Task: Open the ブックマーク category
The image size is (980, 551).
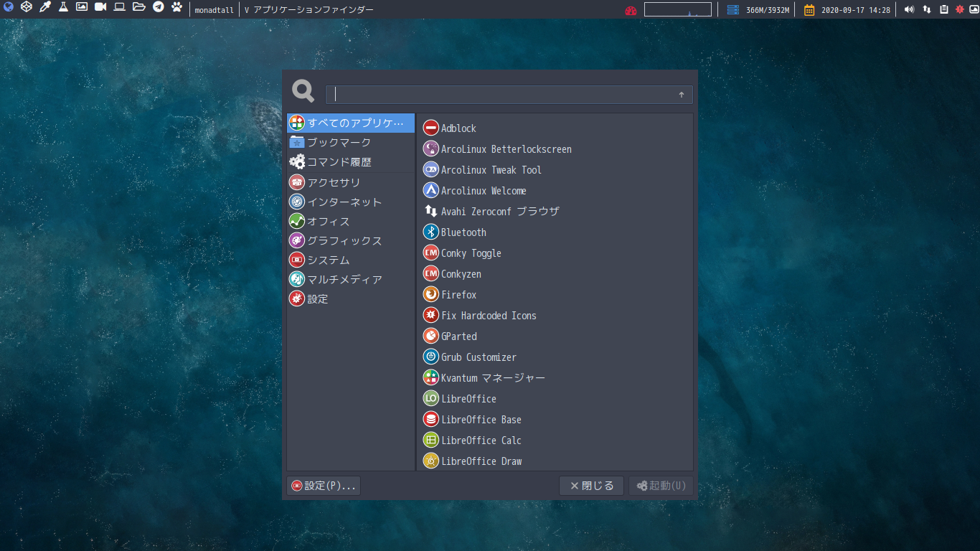Action: coord(351,142)
